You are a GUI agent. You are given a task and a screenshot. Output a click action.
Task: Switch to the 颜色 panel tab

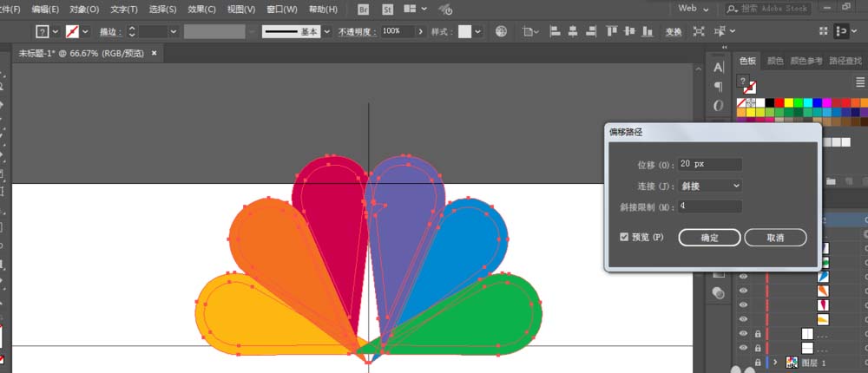click(x=775, y=61)
